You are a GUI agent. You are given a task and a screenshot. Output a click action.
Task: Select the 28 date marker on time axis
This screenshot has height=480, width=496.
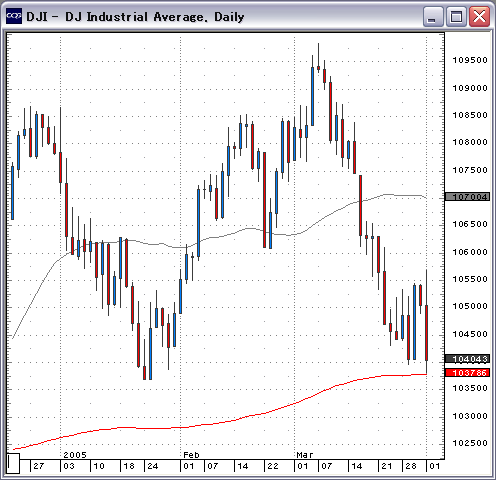pyautogui.click(x=411, y=466)
